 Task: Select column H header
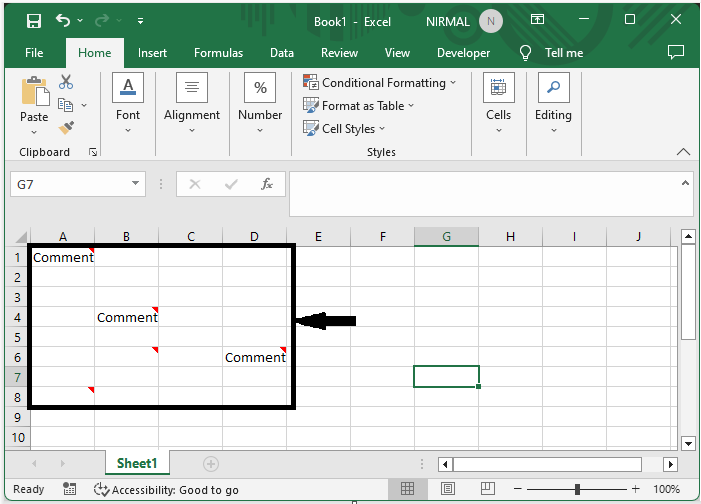coord(510,237)
